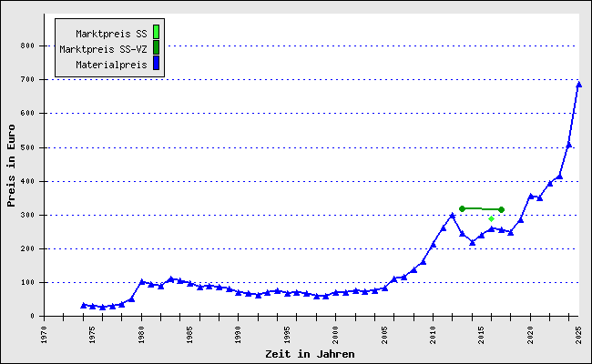Select the 'Marktpreis SS-VZ' legend label

(103, 49)
